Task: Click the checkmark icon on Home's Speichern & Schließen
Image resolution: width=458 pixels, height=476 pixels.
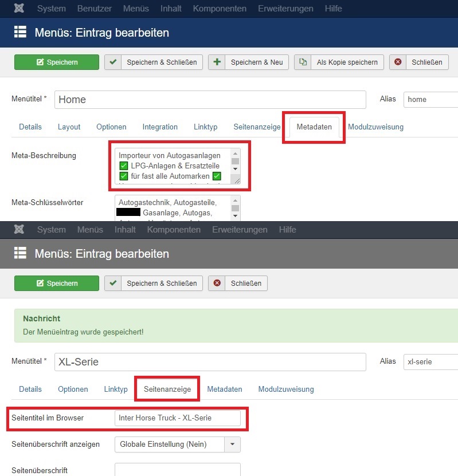Action: tap(113, 62)
